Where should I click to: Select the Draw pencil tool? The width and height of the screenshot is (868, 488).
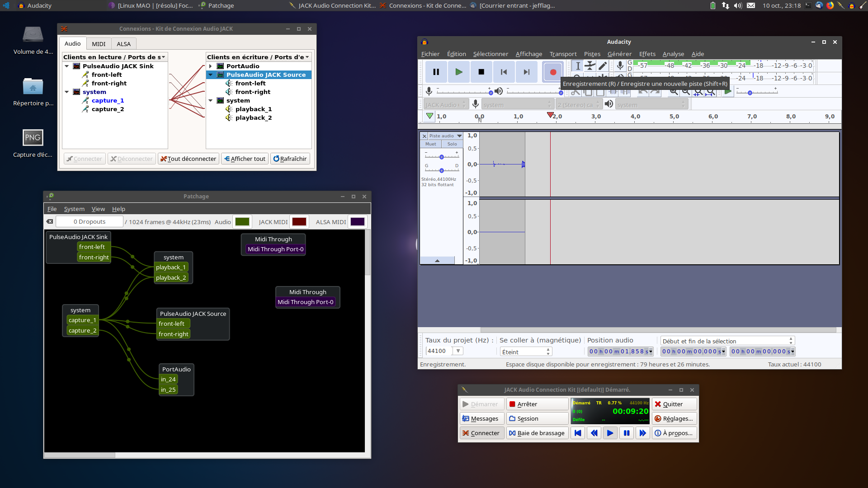point(602,66)
